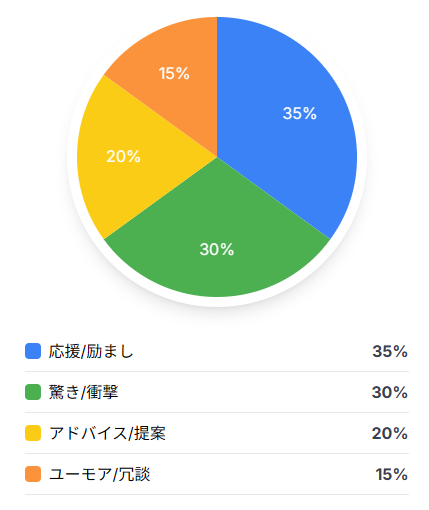Click the 30% value in the legend

pyautogui.click(x=390, y=392)
